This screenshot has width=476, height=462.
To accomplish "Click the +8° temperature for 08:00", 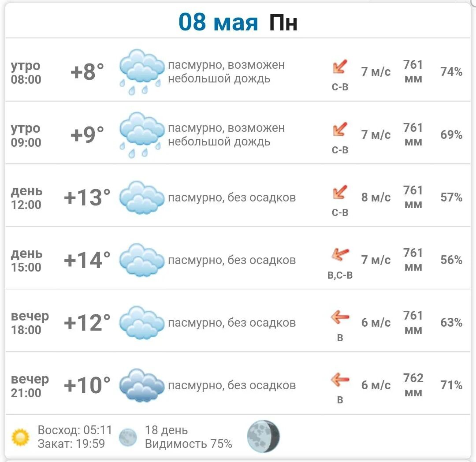I will pos(87,72).
